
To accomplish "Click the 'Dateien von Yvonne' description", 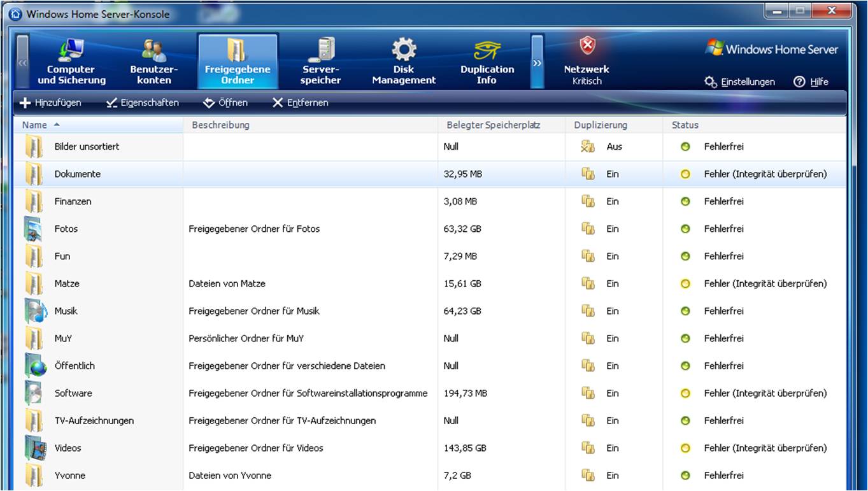I will click(x=230, y=475).
